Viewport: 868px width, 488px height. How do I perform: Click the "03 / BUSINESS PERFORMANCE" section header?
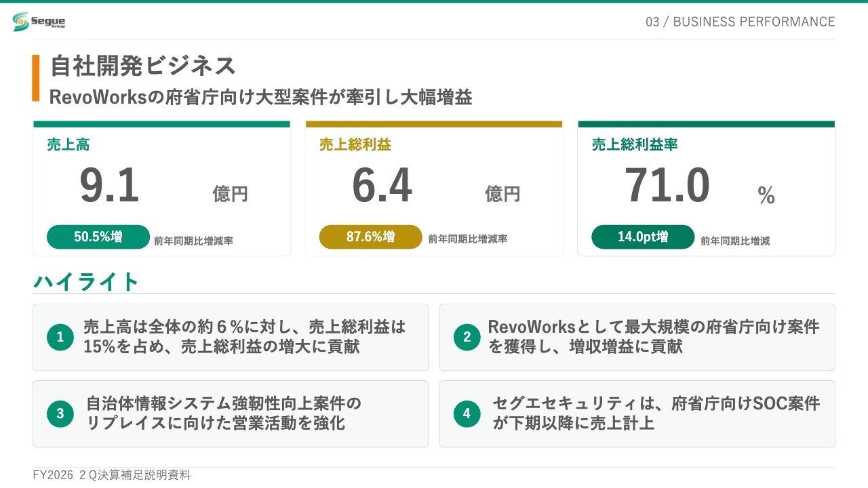coord(741,22)
